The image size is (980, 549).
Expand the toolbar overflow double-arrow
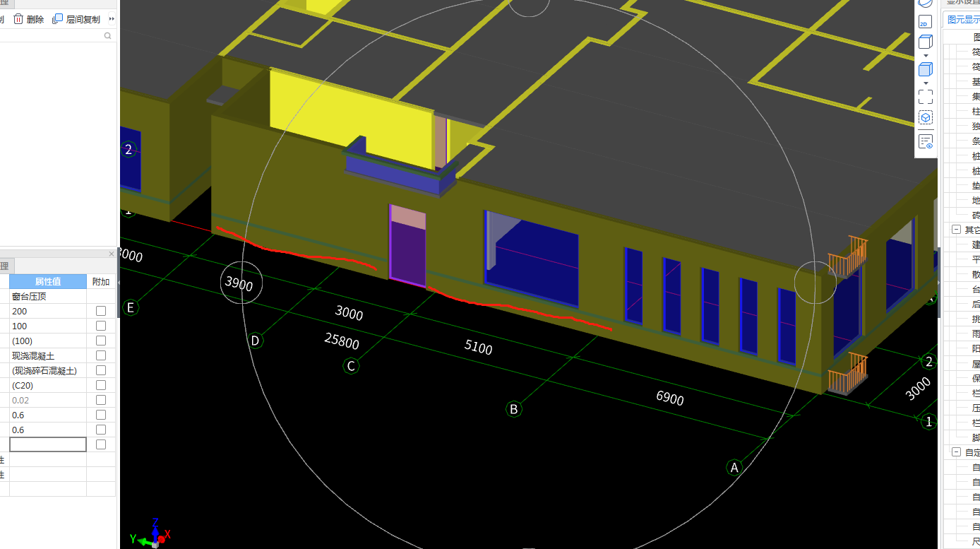[x=112, y=19]
